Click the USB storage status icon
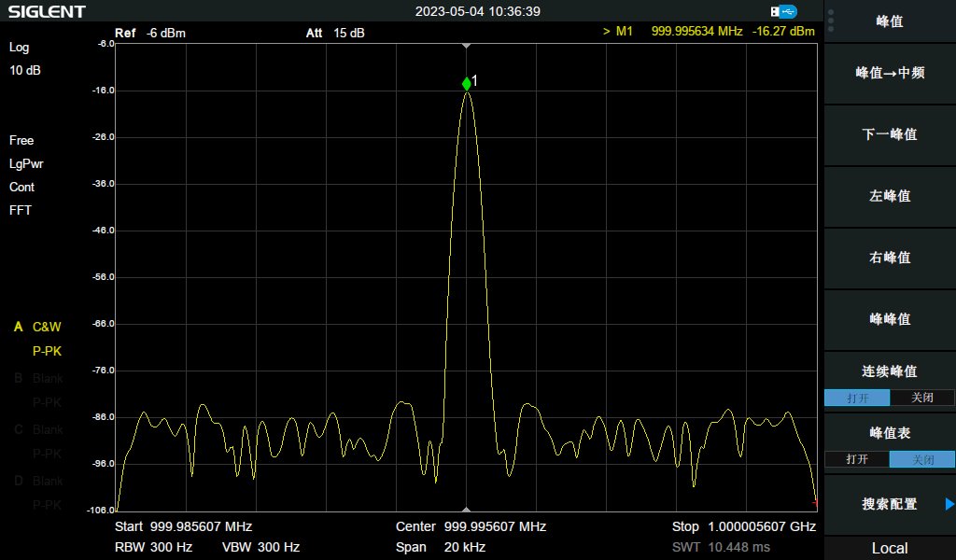The height and width of the screenshot is (560, 956). pos(783,11)
